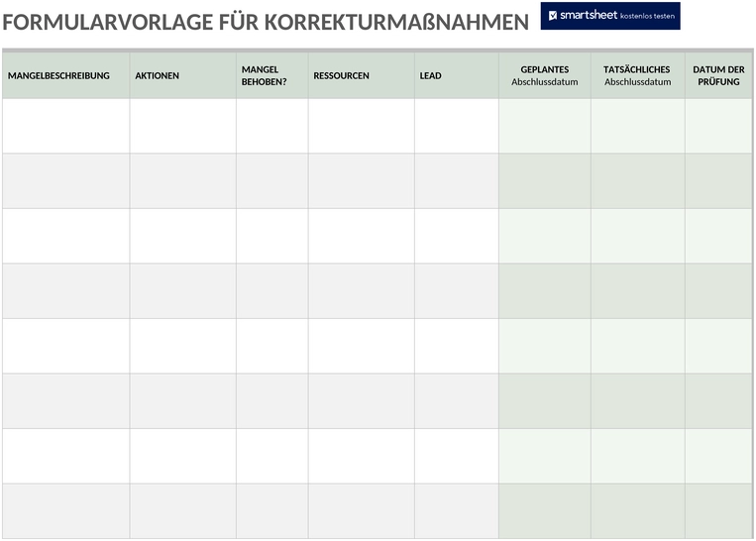The height and width of the screenshot is (541, 756).
Task: Click the smartsheet kostenlos testen button
Action: pos(610,16)
